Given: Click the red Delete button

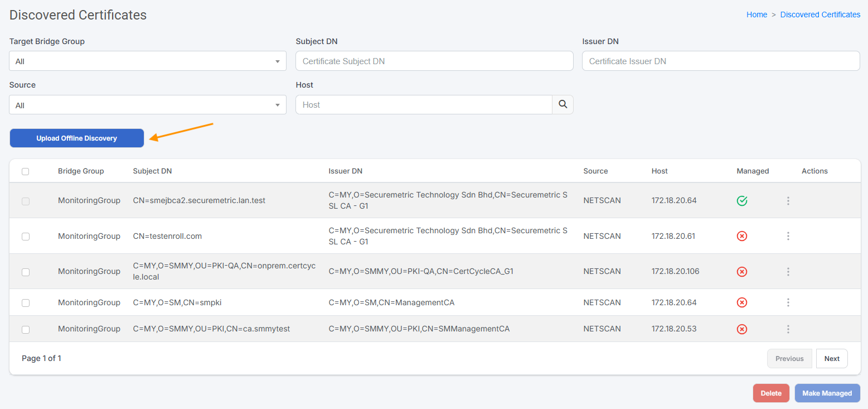Looking at the screenshot, I should (771, 393).
